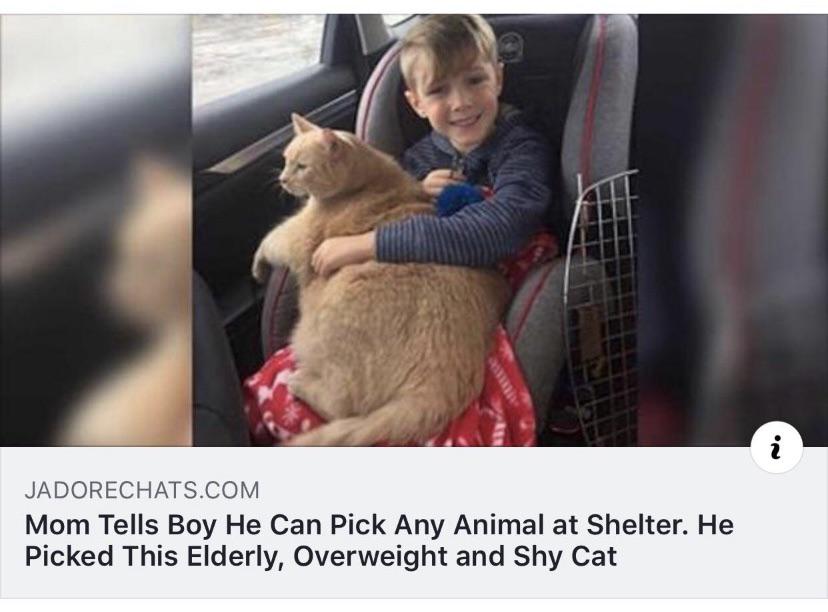The image size is (828, 612).
Task: Click the cat's outstretched paw in the photo
Action: [x=267, y=253]
